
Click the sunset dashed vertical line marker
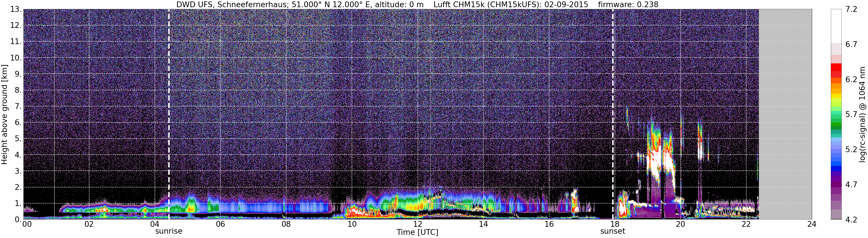[613, 114]
